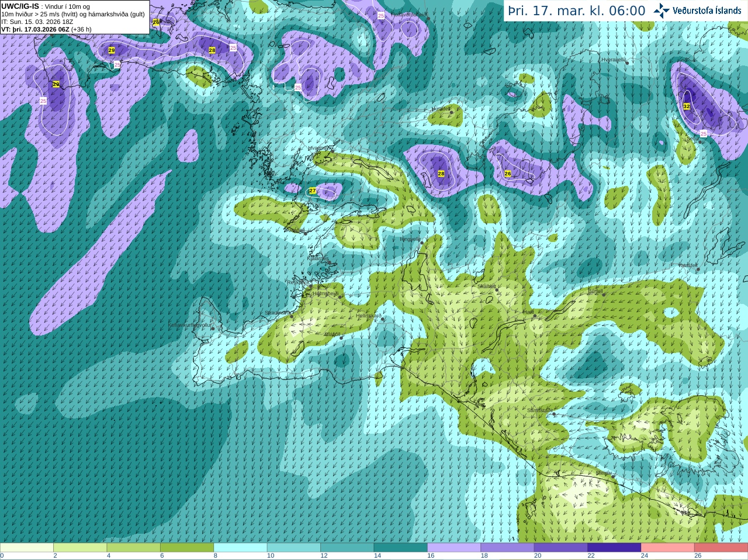Click the Búrfell station label
The width and height of the screenshot is (748, 560).
click(x=595, y=291)
